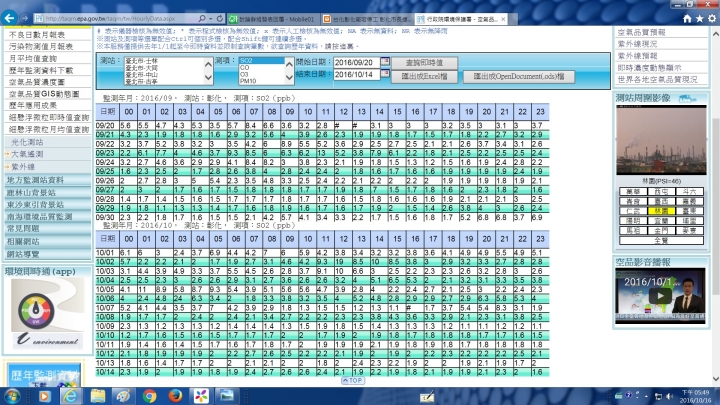
Task: Open the Windows Start button
Action: tap(12, 396)
